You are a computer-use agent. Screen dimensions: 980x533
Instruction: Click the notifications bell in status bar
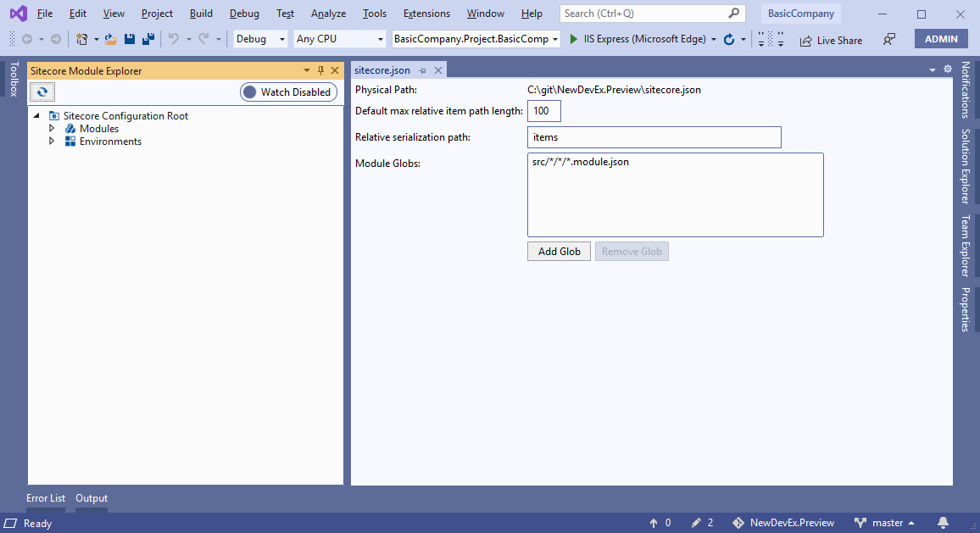click(944, 522)
